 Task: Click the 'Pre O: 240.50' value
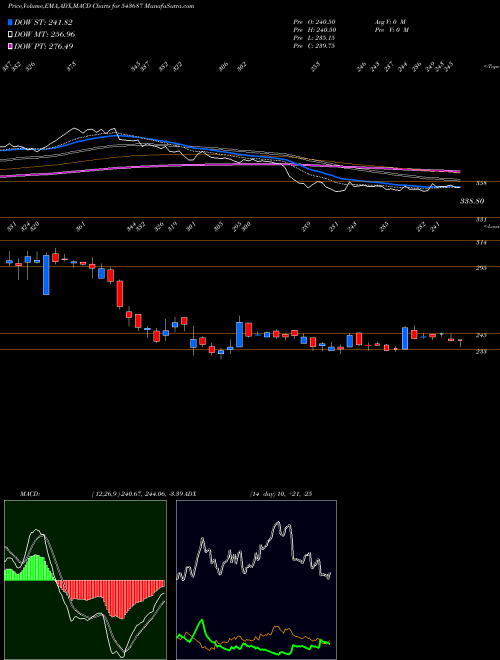[x=314, y=22]
